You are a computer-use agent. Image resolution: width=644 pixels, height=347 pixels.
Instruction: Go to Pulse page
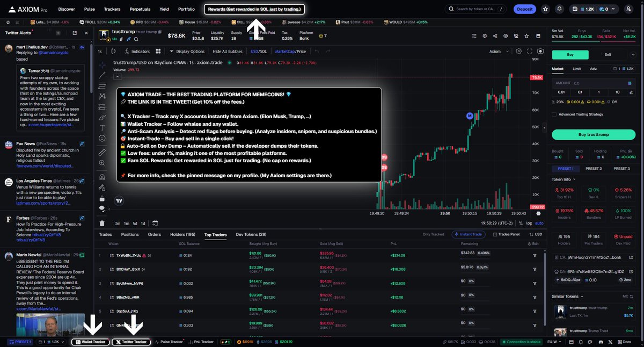point(90,9)
